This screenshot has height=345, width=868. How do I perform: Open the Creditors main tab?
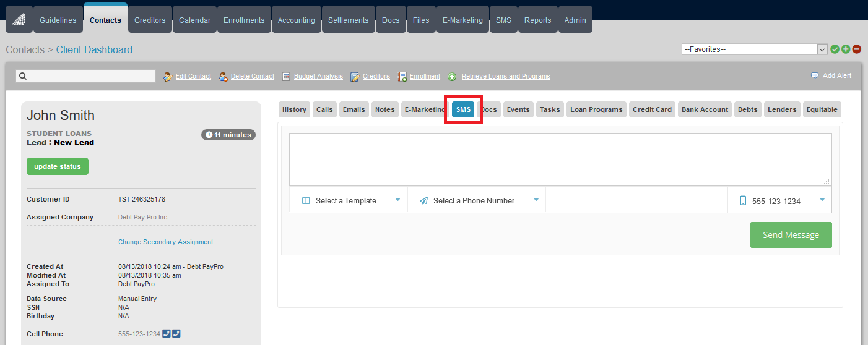click(150, 20)
